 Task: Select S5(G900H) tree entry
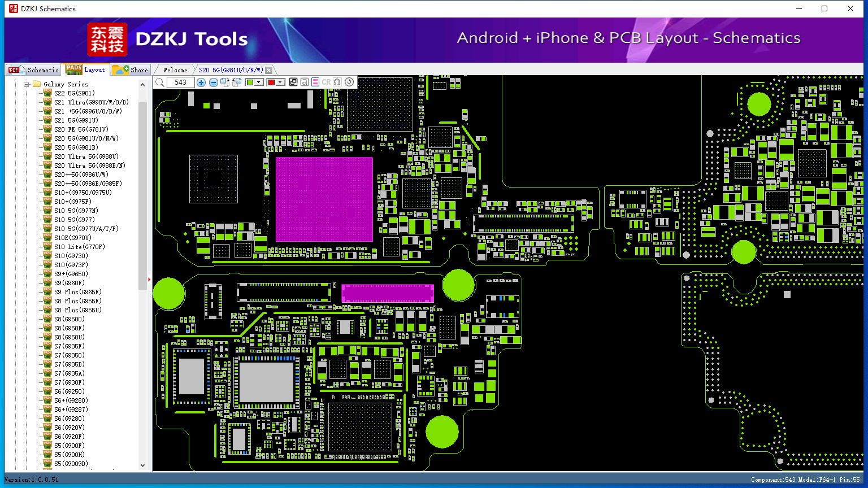click(x=70, y=455)
